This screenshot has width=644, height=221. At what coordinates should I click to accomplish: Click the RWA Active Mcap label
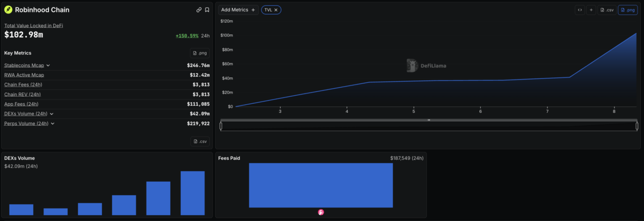click(x=24, y=75)
